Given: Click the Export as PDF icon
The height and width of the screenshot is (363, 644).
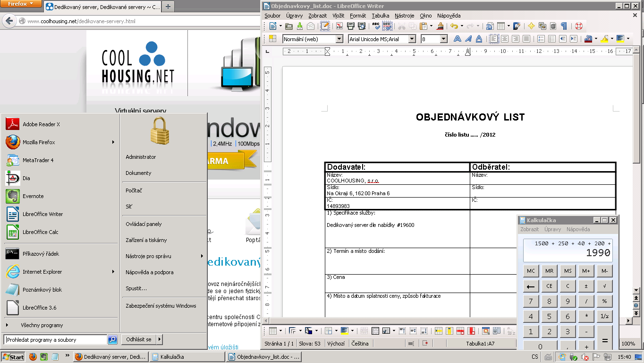Looking at the screenshot, I should coord(339,26).
